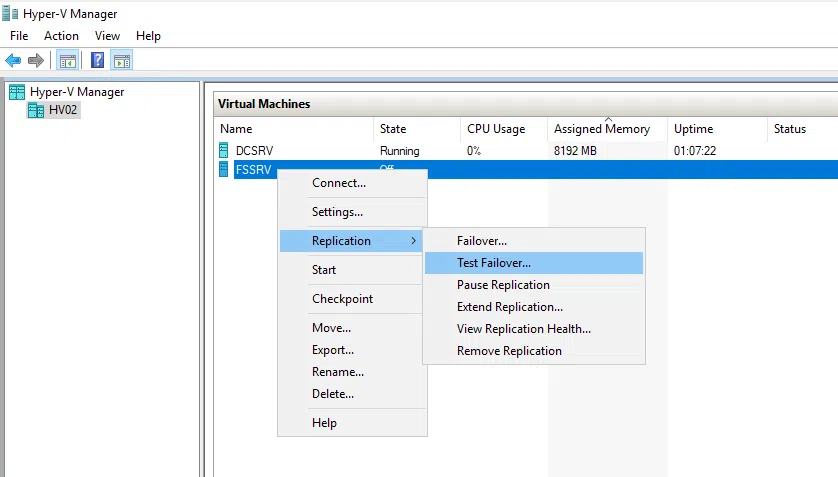Image resolution: width=838 pixels, height=477 pixels.
Task: Click the Back arrow toolbar icon
Action: [14, 61]
